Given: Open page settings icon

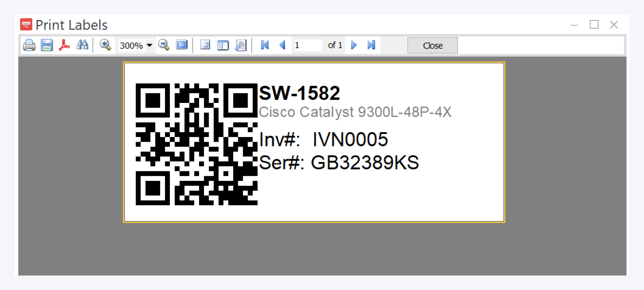Looking at the screenshot, I should point(241,45).
